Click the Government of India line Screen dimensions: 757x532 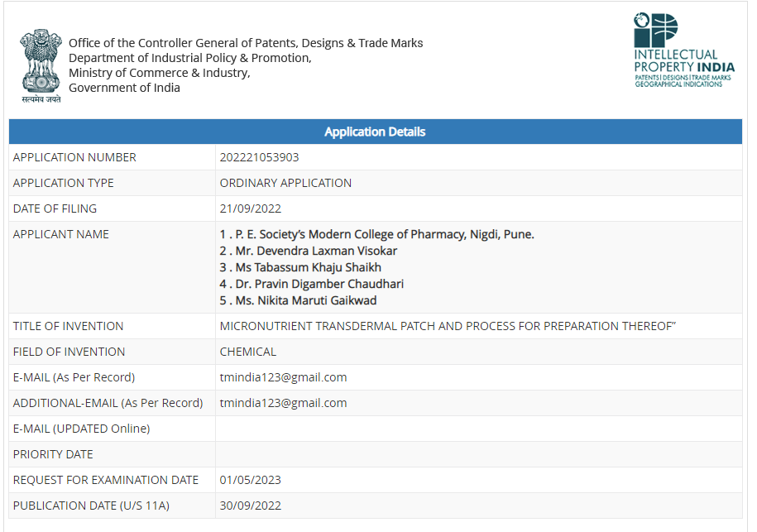pyautogui.click(x=124, y=88)
